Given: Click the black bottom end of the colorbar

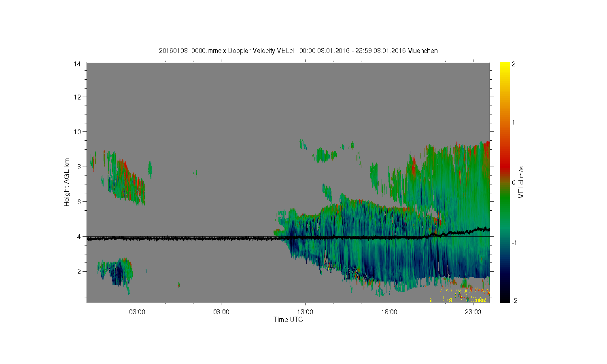Looking at the screenshot, I should [x=505, y=298].
